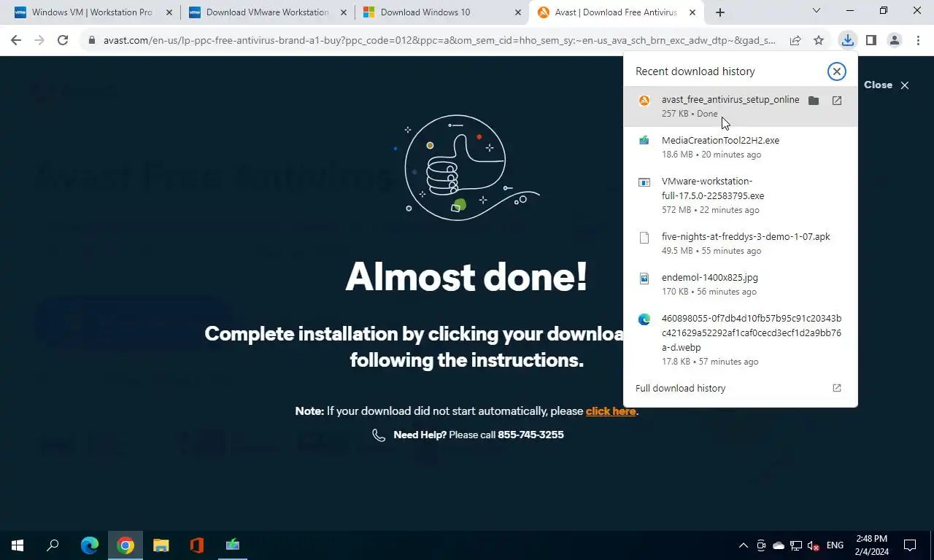Click the network tray icon
The width and height of the screenshot is (934, 560).
click(796, 545)
